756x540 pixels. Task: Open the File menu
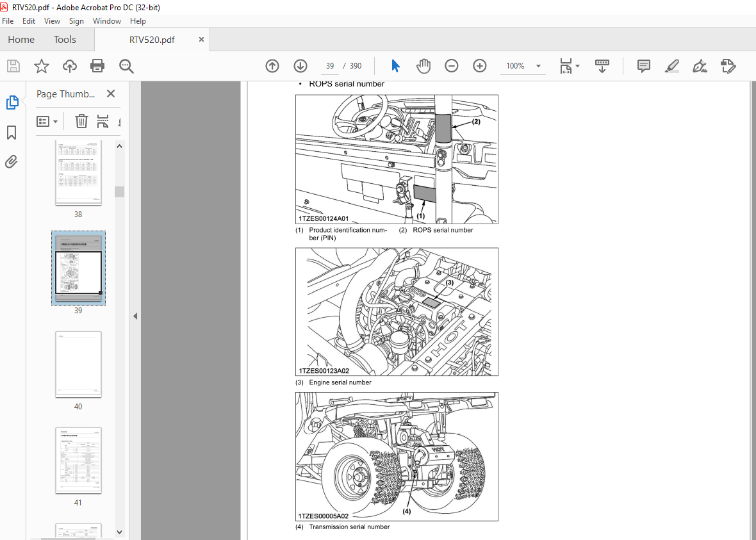click(x=8, y=20)
